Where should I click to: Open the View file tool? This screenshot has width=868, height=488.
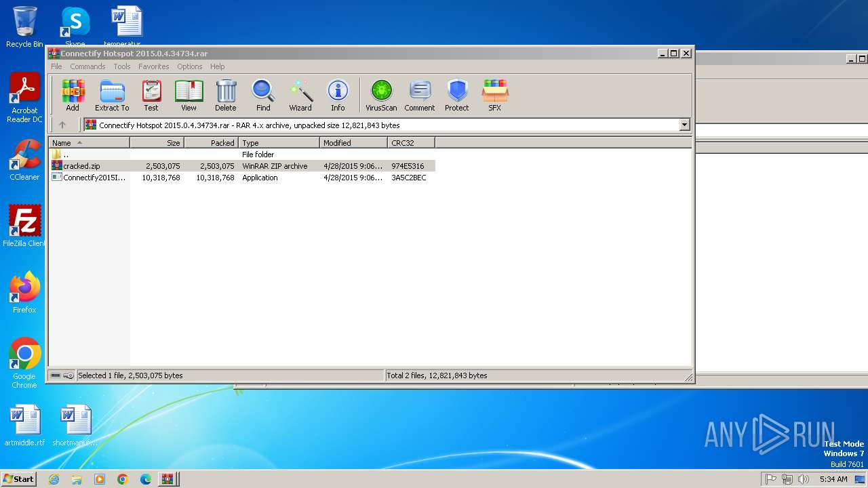[189, 95]
